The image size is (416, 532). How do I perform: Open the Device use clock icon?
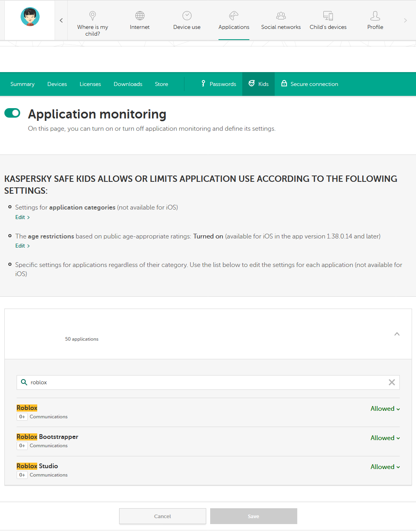point(187,16)
